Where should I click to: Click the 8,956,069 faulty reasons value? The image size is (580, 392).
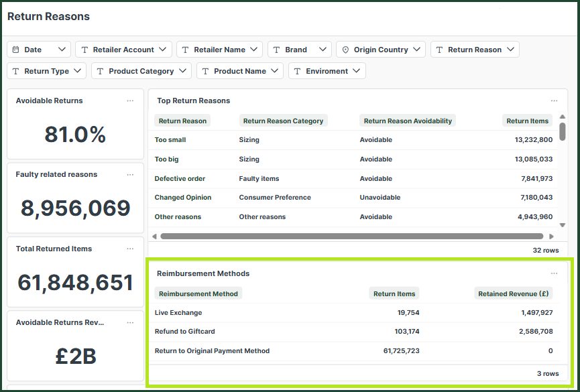pos(76,208)
